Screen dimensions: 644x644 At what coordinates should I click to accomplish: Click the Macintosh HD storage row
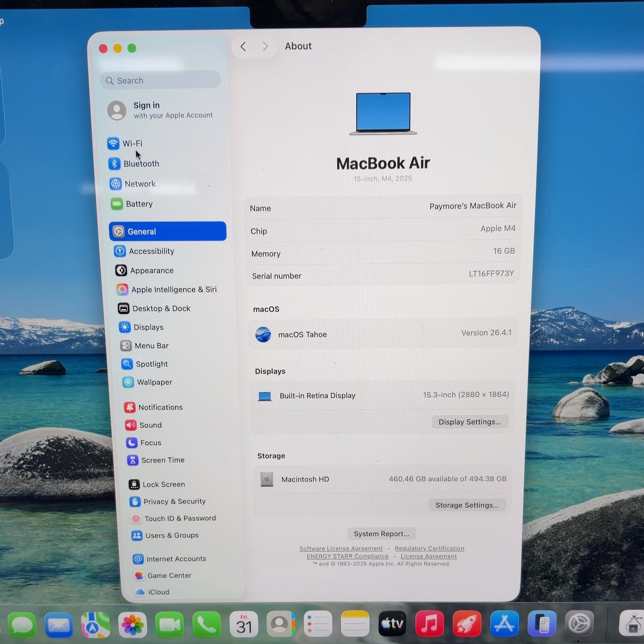pos(383,479)
